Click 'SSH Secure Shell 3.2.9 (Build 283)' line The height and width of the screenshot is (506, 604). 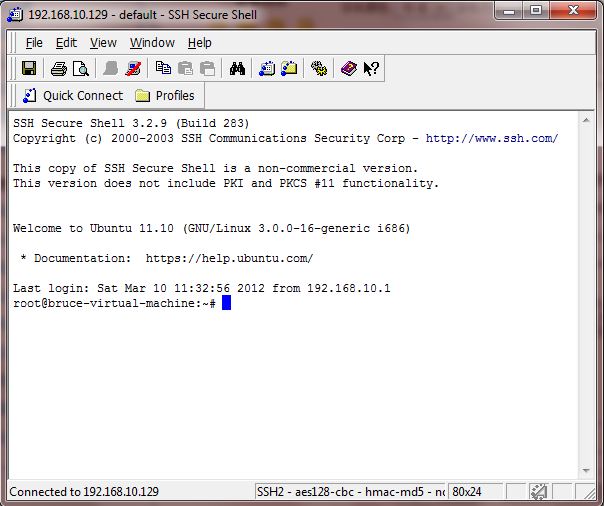[131, 123]
